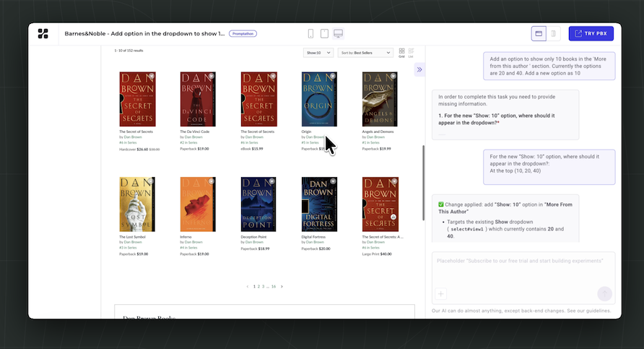644x349 pixels.
Task: Click Dan Brown author link under Inferno
Action: coord(193,242)
